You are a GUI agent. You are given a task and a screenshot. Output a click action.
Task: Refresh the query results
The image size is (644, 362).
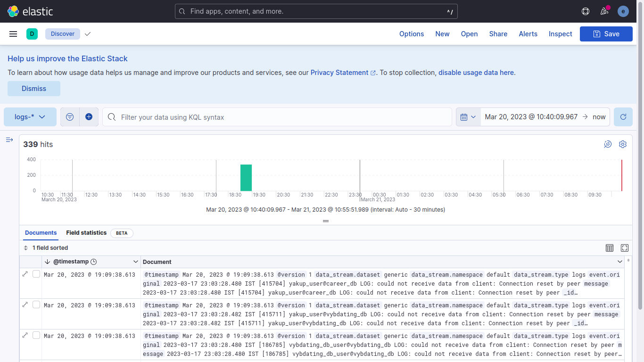pyautogui.click(x=623, y=117)
